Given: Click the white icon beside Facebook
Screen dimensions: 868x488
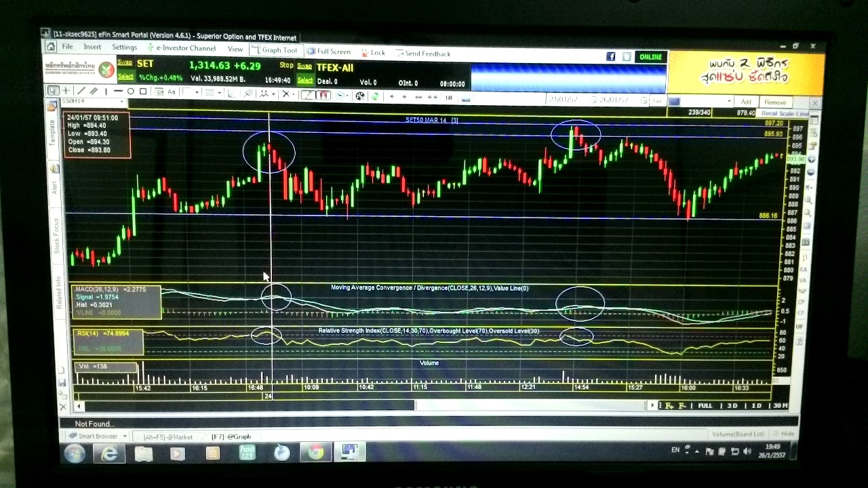Looking at the screenshot, I should (x=627, y=57).
